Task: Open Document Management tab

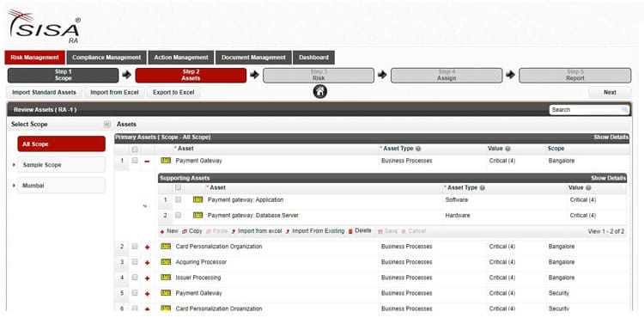Action: 253,58
